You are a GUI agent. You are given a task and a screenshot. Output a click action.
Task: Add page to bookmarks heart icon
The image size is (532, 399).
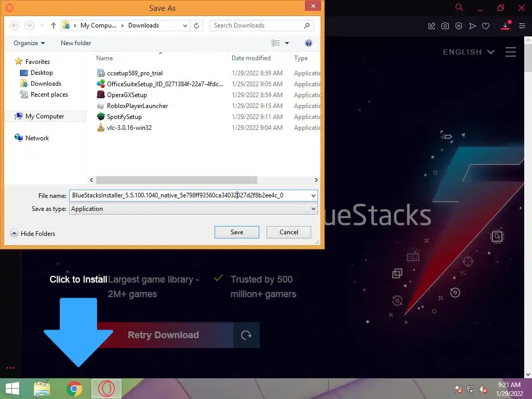pyautogui.click(x=486, y=26)
